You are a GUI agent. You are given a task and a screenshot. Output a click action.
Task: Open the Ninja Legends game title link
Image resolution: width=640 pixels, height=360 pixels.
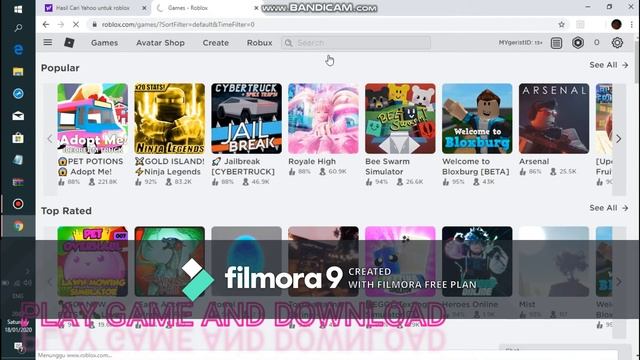(x=170, y=167)
